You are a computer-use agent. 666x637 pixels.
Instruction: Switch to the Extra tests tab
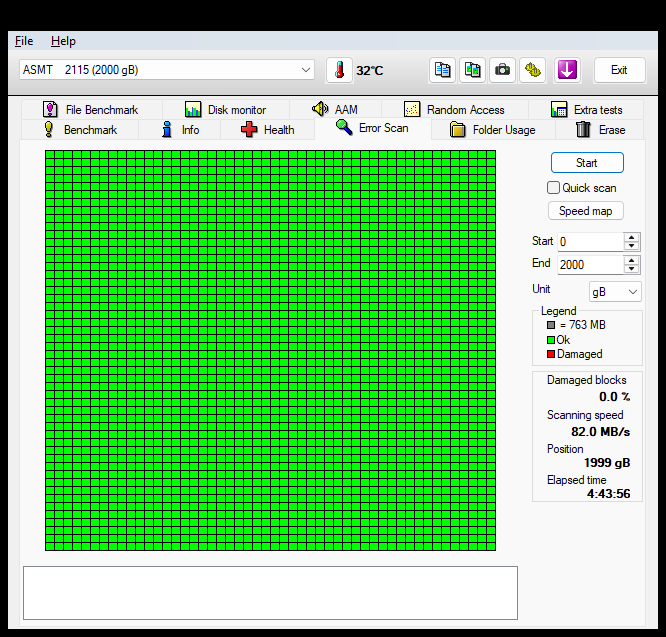click(586, 110)
